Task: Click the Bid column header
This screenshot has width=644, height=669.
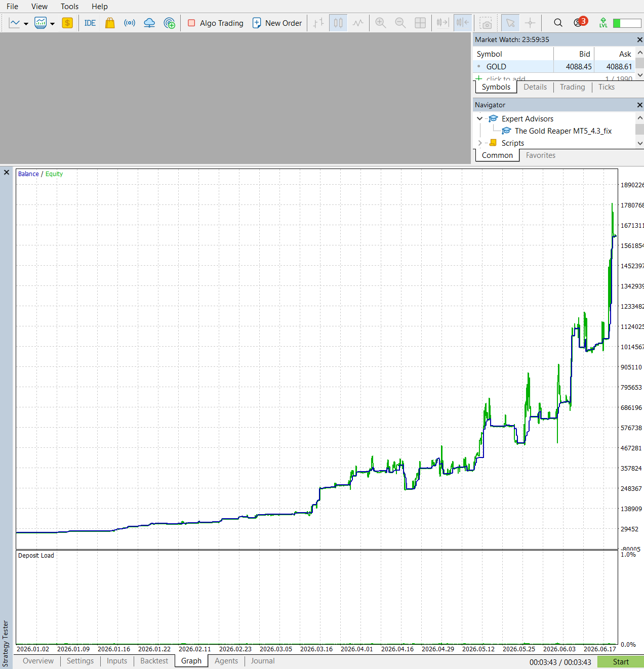Action: (574, 54)
